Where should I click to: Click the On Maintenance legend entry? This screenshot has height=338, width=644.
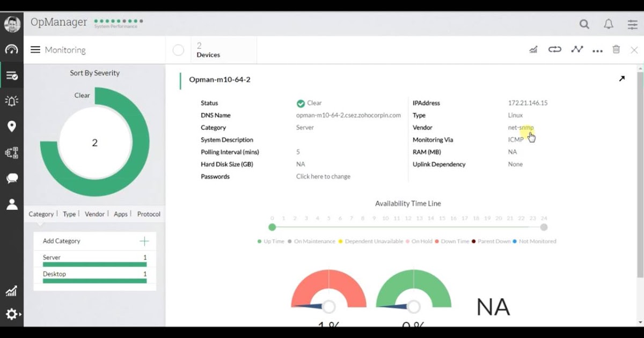(x=311, y=241)
